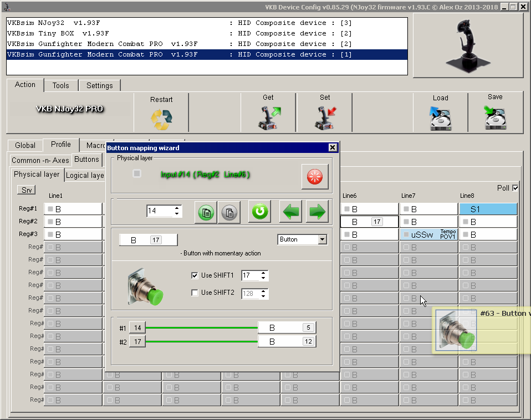Select the Logical layer tab
Viewport: 531px width, 420px height.
point(85,175)
